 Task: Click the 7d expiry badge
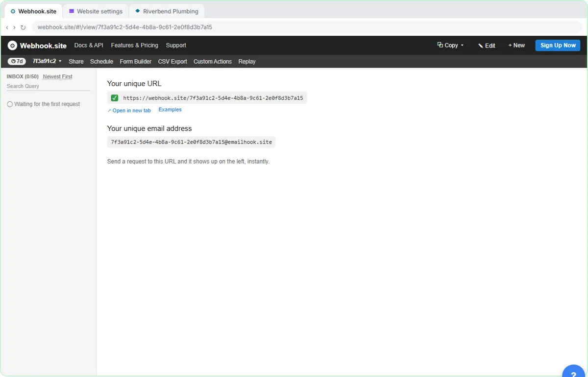point(17,62)
